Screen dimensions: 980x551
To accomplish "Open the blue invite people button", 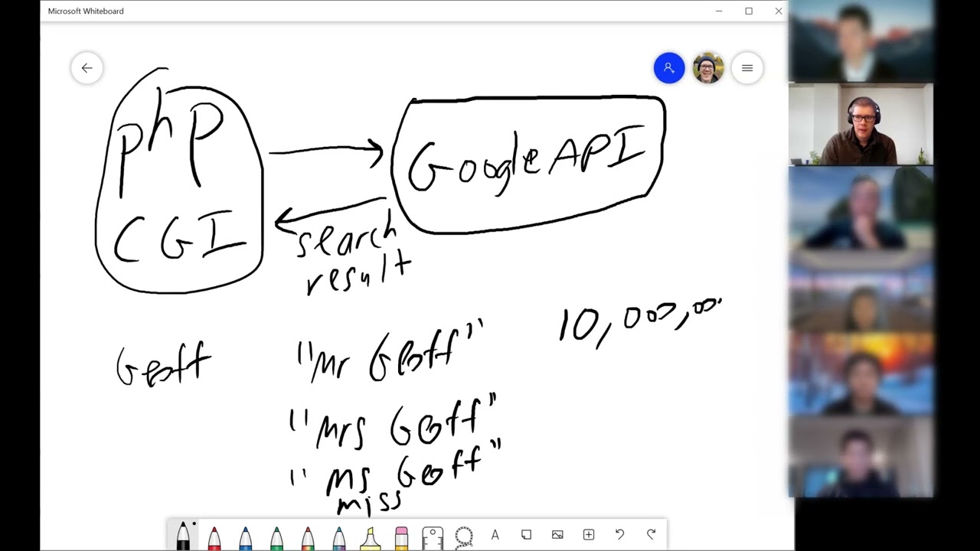I will click(x=669, y=68).
